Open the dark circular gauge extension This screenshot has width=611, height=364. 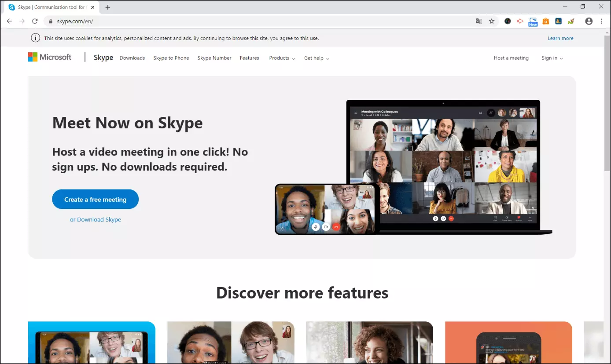[508, 21]
